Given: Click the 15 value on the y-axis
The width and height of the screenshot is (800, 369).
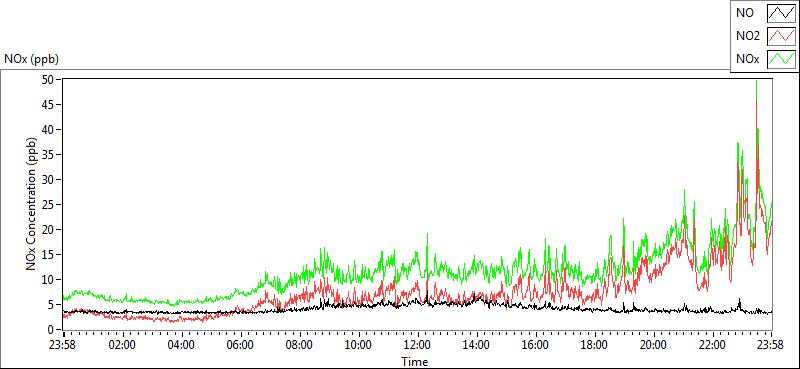Looking at the screenshot, I should [x=48, y=255].
